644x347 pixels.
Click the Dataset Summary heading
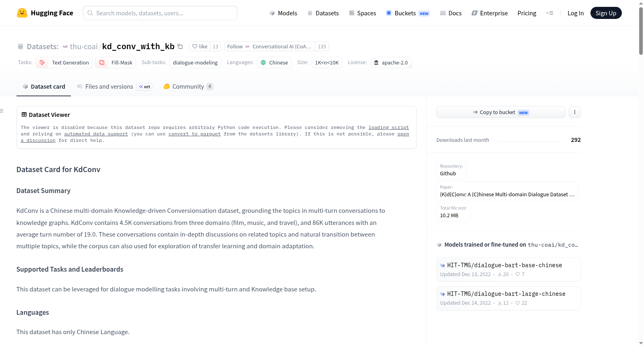click(43, 191)
